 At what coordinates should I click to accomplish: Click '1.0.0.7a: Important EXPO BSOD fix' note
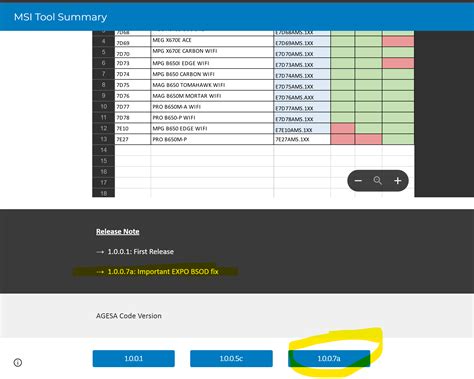[x=163, y=272]
